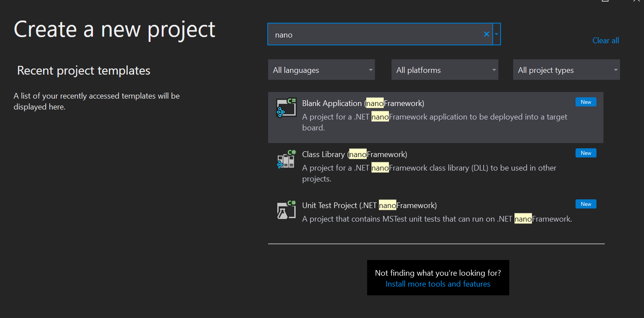Open the search history dropdown arrow
The height and width of the screenshot is (318, 644).
click(x=497, y=34)
